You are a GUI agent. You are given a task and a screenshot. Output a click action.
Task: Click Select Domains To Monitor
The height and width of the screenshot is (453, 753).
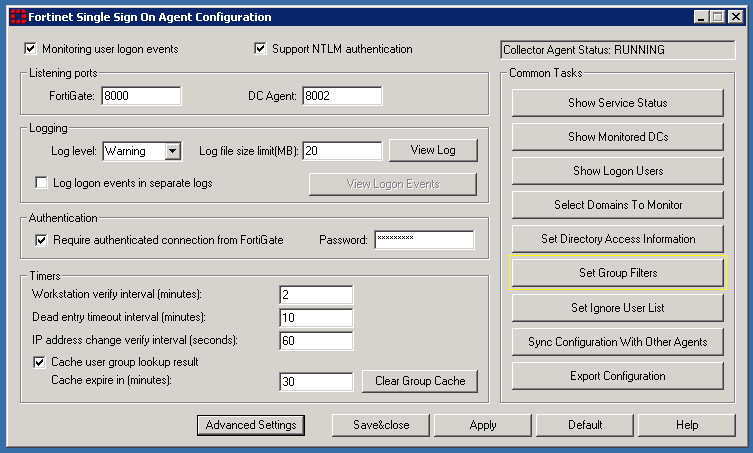617,205
